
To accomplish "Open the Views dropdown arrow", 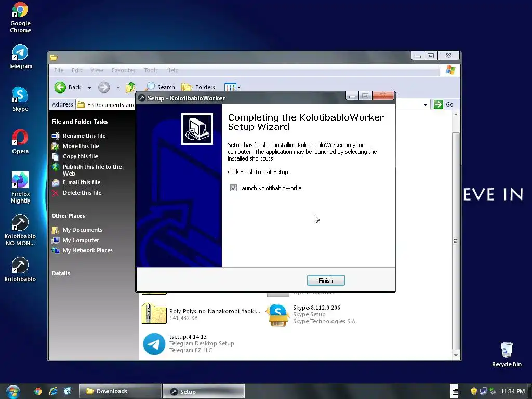I will [239, 87].
